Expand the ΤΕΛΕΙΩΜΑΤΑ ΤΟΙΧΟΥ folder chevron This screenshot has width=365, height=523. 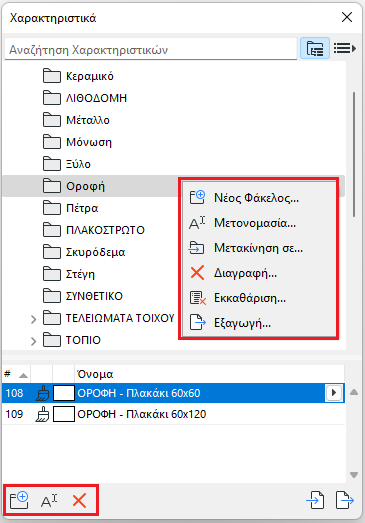33,319
